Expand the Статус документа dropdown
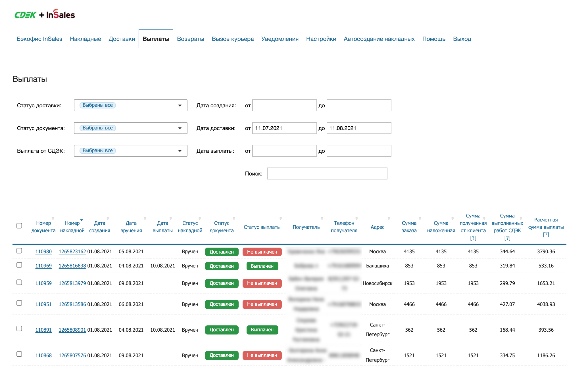This screenshot has height=368, width=588. click(x=180, y=128)
